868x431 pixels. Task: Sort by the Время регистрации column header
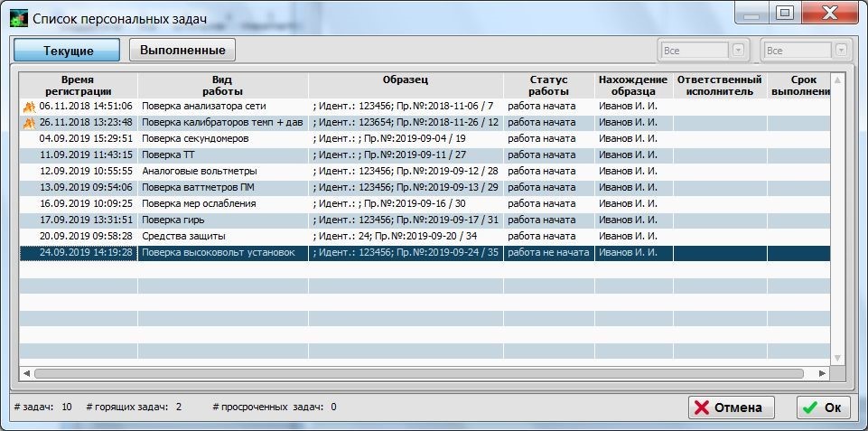(x=78, y=85)
